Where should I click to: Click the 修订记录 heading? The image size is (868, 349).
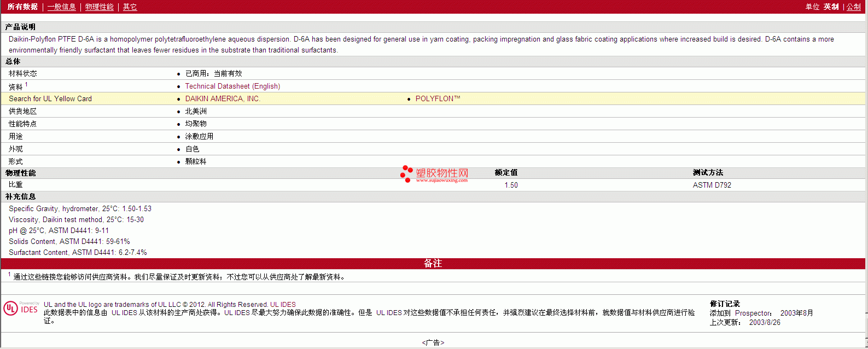click(725, 304)
